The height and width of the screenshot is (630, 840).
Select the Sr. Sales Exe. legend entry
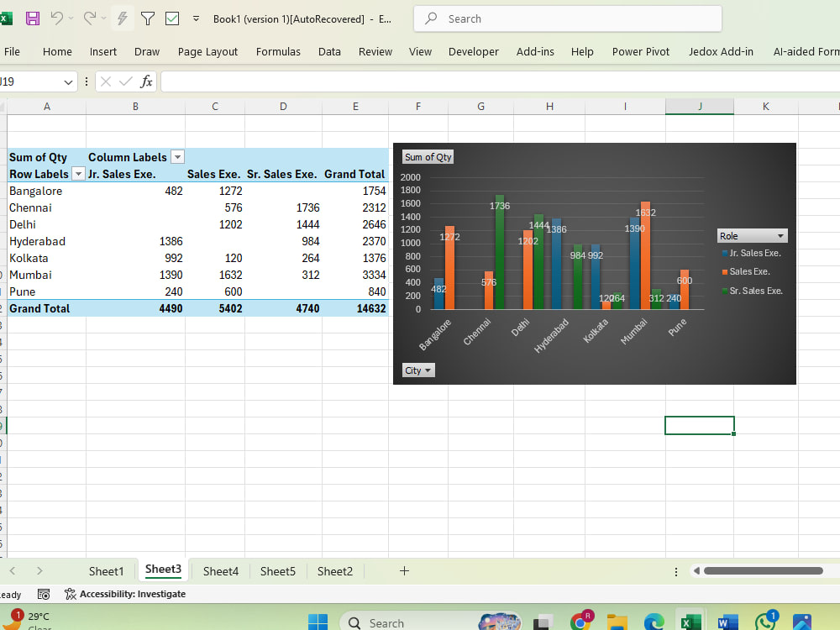point(752,291)
